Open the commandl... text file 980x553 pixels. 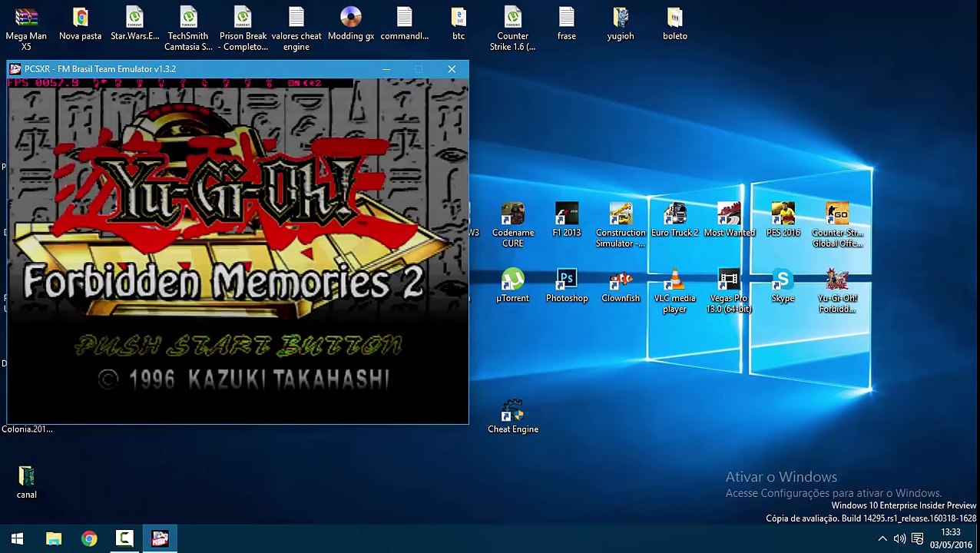tap(405, 17)
